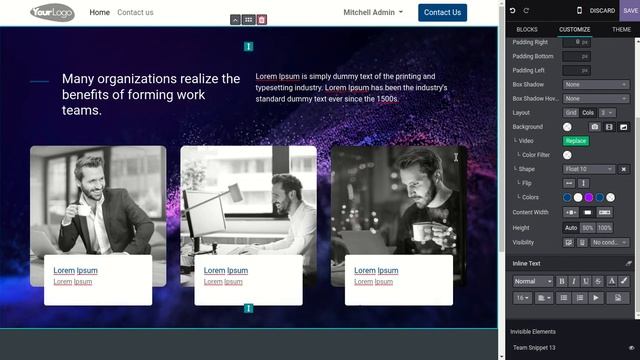Open Shape Float 10 dropdown
The width and height of the screenshot is (640, 360).
tap(589, 169)
